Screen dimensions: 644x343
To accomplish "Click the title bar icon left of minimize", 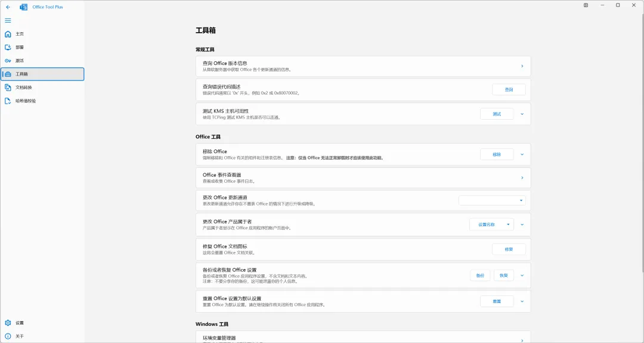I will 586,5.
